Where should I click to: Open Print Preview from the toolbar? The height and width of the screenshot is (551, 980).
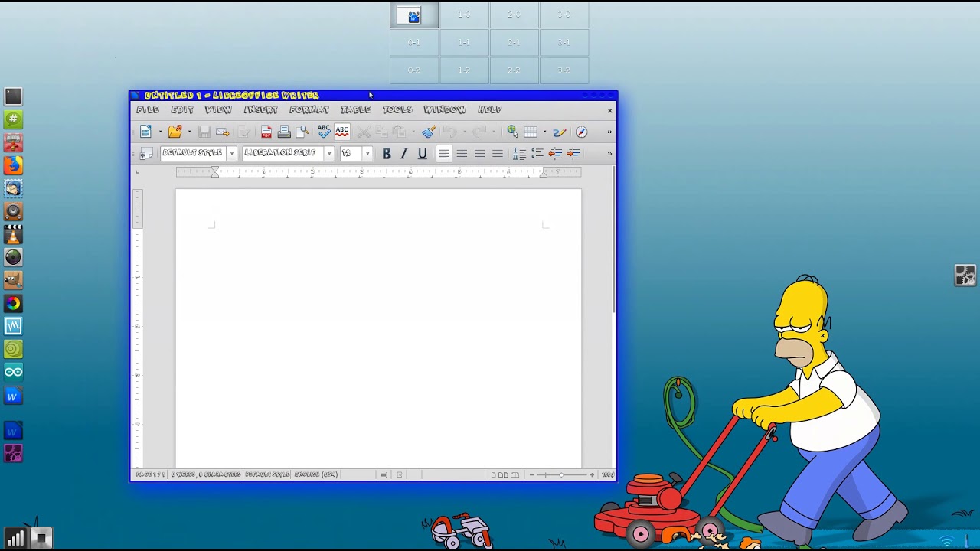[303, 132]
